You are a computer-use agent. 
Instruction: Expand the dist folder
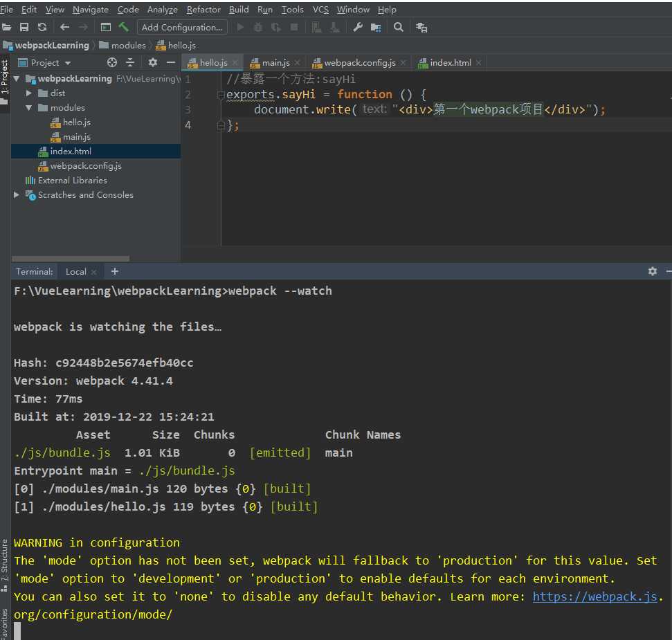tap(28, 93)
